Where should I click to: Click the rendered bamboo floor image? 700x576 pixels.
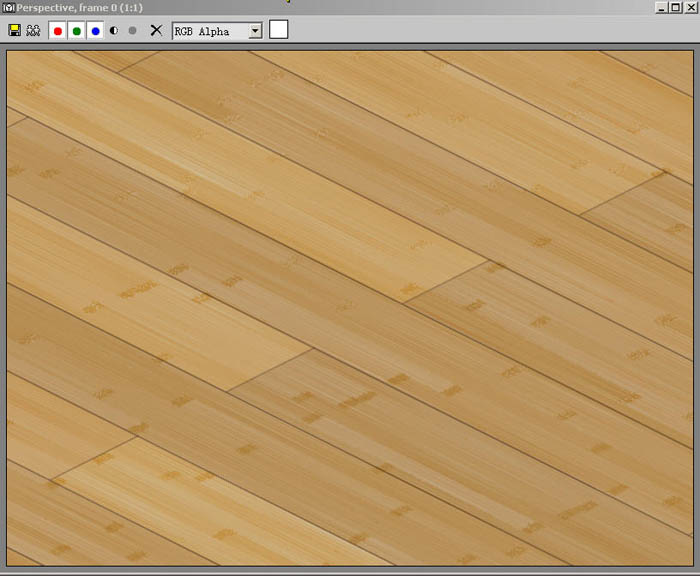point(350,308)
